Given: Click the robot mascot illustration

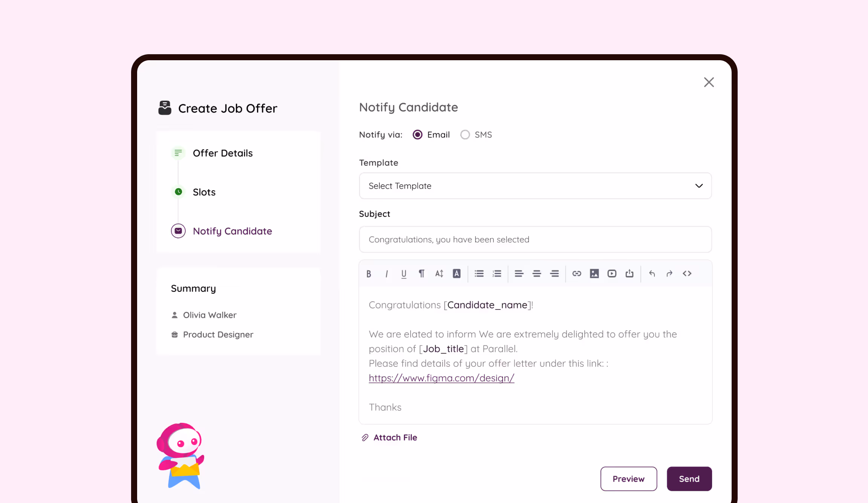Looking at the screenshot, I should (180, 456).
